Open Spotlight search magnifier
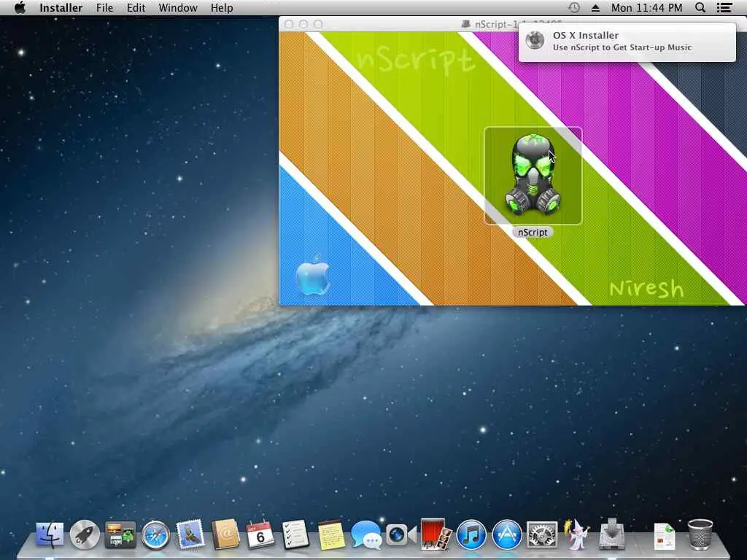 coord(700,7)
